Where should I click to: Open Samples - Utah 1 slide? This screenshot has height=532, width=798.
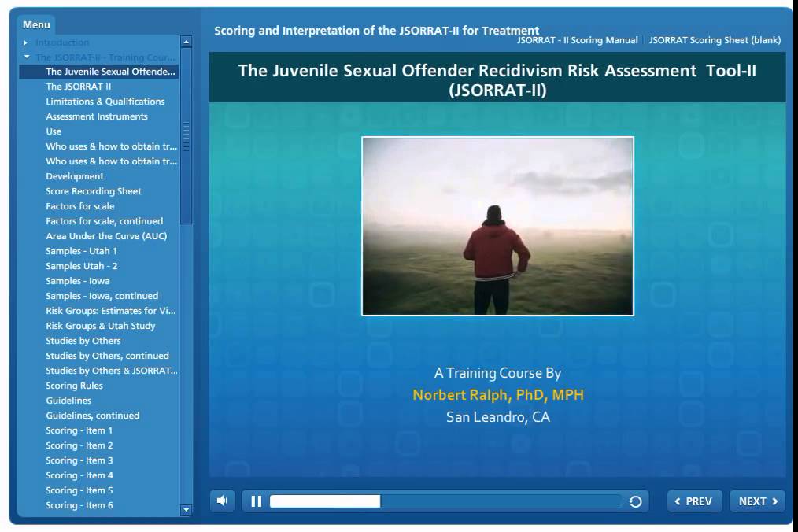(81, 251)
